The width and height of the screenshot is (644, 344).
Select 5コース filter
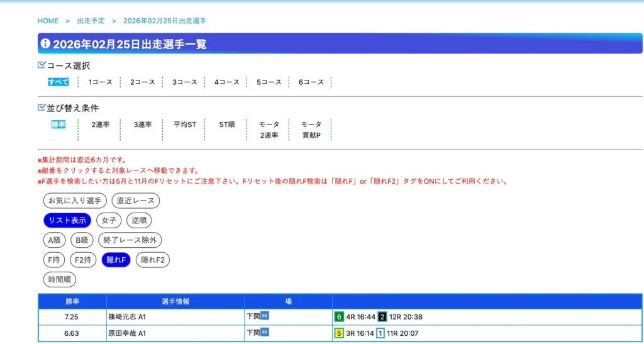(x=269, y=82)
